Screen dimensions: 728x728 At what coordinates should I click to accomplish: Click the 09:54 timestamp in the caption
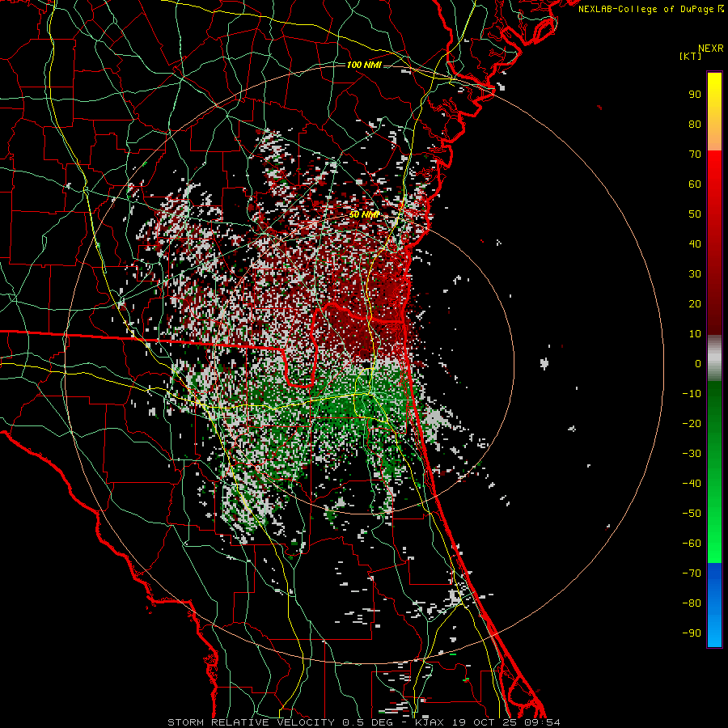[x=543, y=722]
